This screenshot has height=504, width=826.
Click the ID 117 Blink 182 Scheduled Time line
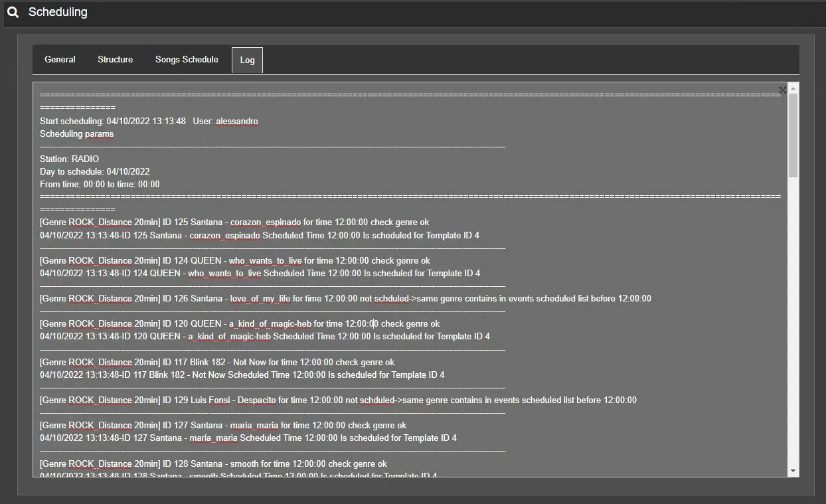242,375
